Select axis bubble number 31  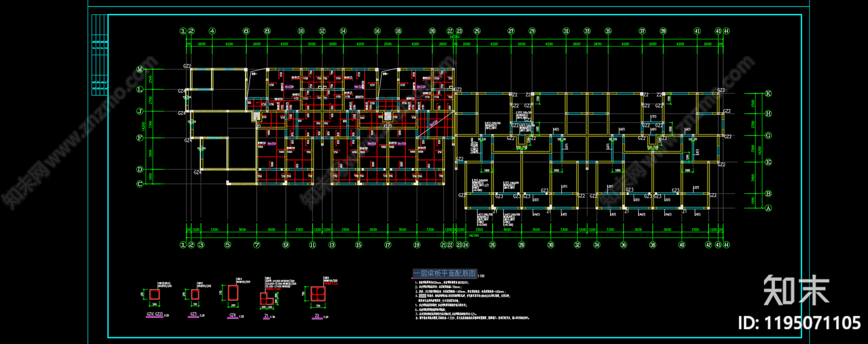[566, 31]
